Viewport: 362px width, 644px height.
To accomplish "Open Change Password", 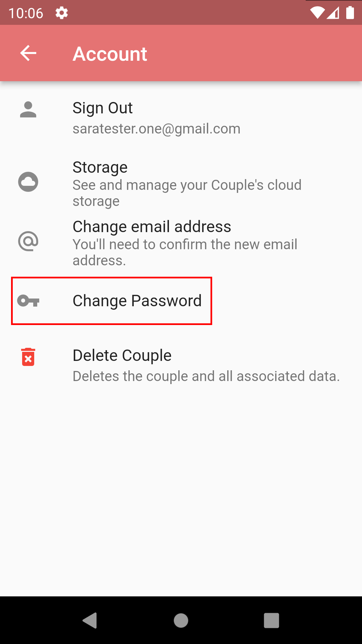I will click(x=137, y=301).
